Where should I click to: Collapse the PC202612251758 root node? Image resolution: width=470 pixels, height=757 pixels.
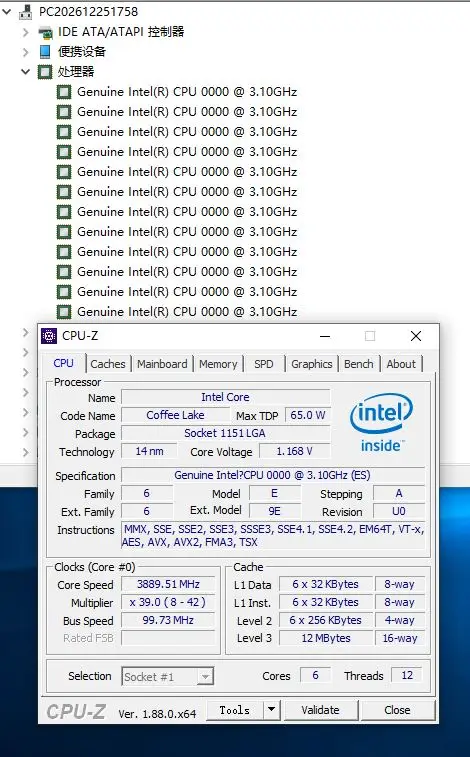[x=7, y=12]
